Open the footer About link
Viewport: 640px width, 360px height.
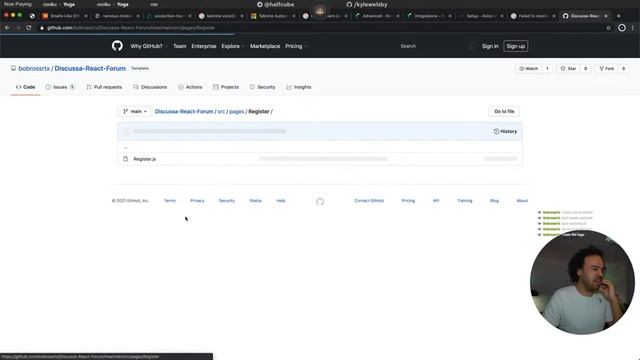pyautogui.click(x=522, y=200)
